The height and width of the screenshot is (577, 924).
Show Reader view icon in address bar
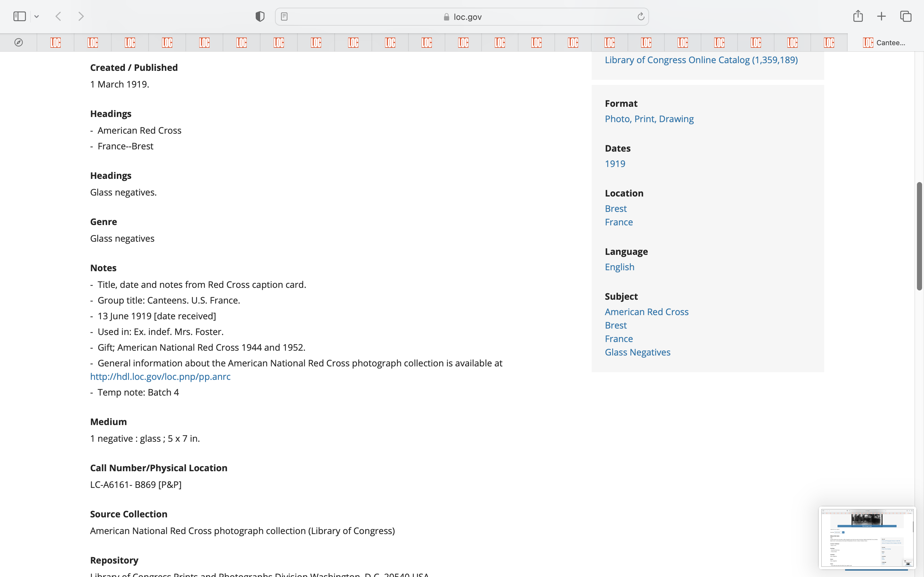[x=284, y=16]
